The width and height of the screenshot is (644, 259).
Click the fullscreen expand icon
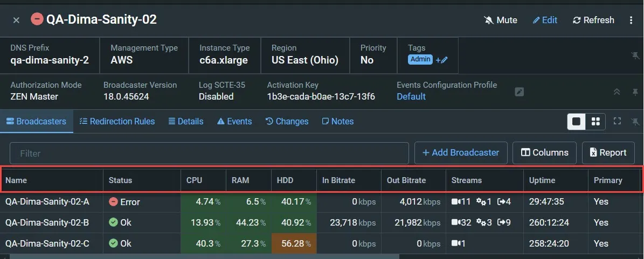click(617, 121)
